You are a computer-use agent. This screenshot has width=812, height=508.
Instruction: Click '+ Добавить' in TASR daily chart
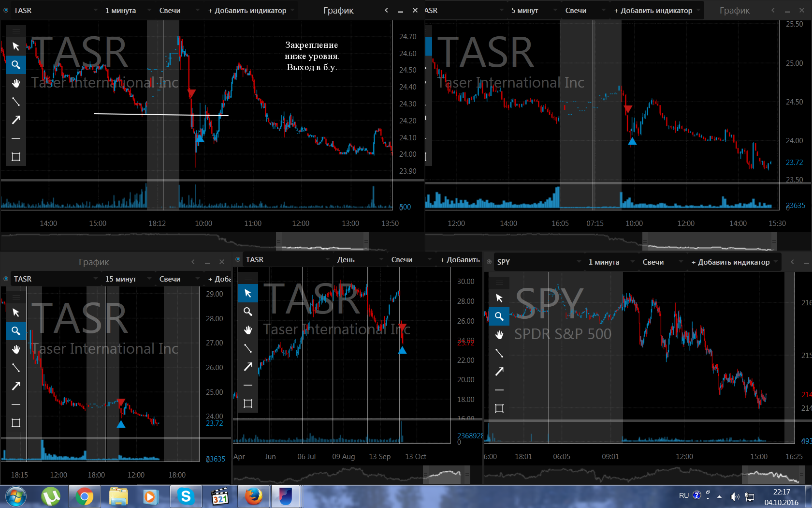(x=460, y=259)
